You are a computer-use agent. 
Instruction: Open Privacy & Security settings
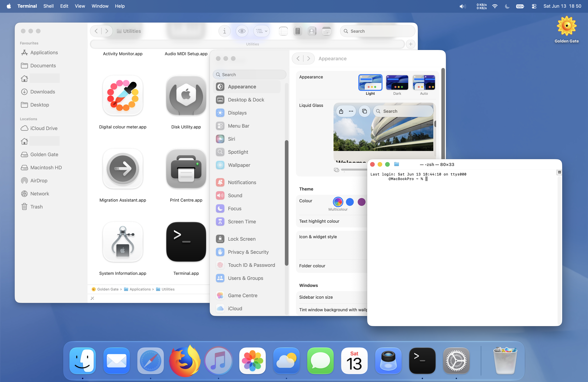tap(247, 252)
